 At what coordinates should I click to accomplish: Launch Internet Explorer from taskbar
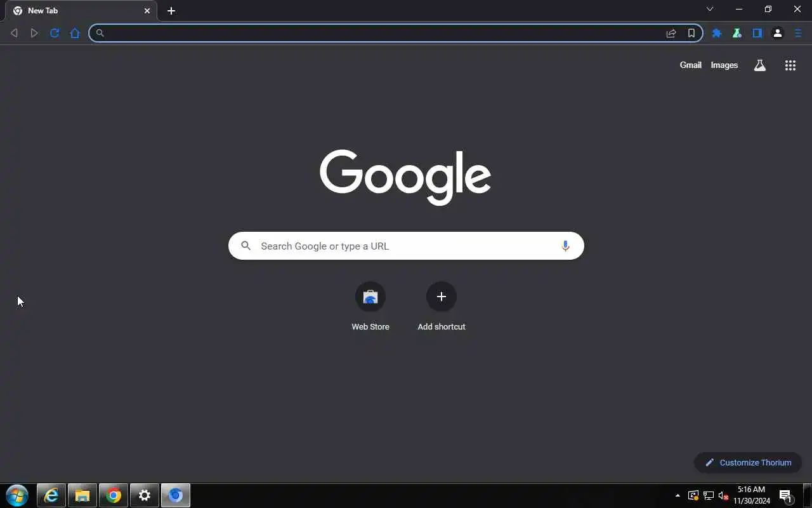pos(51,495)
